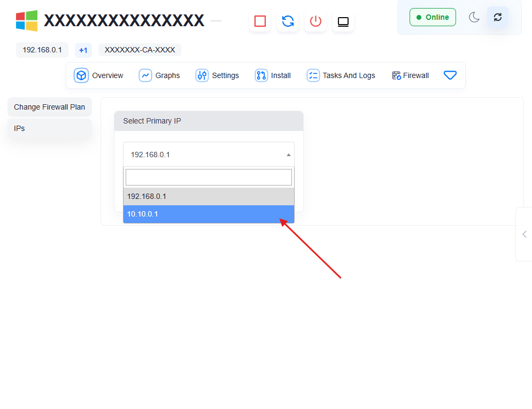Image resolution: width=532 pixels, height=409 pixels.
Task: Expand the +1 additional IP badge
Action: coord(83,50)
